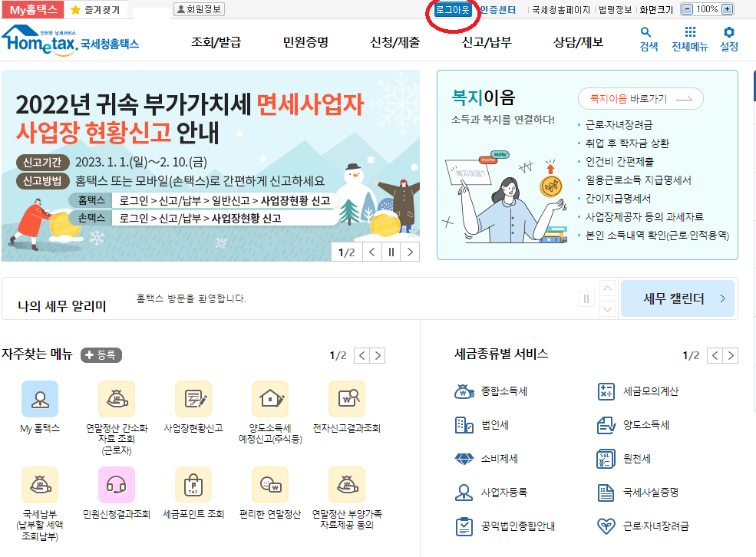Open the 조회/발급 menu
Viewport: 756px width, 557px height.
tap(216, 42)
